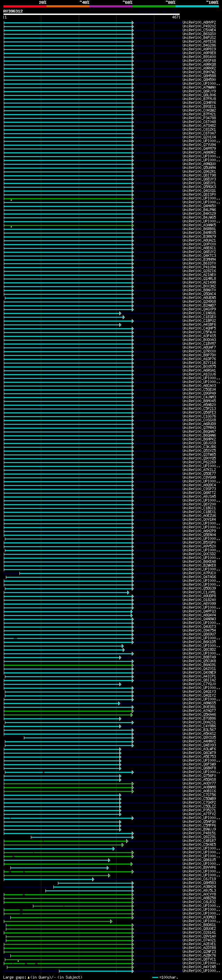Select UniRef100_A6N9R2 label
222x980 pixels.
coord(199,153)
